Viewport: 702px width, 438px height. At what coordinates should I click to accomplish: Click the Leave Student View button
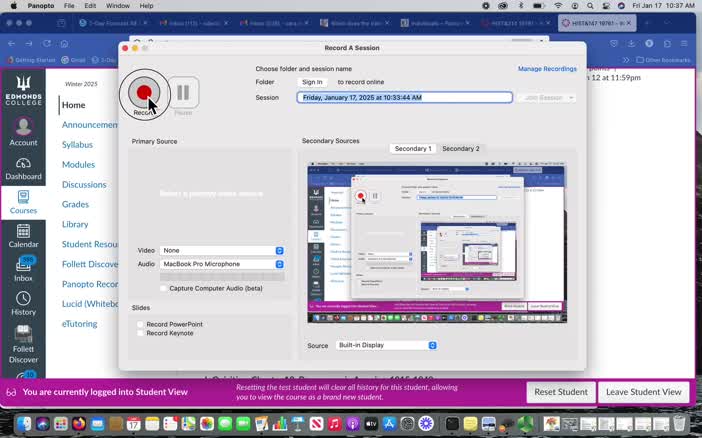point(643,392)
